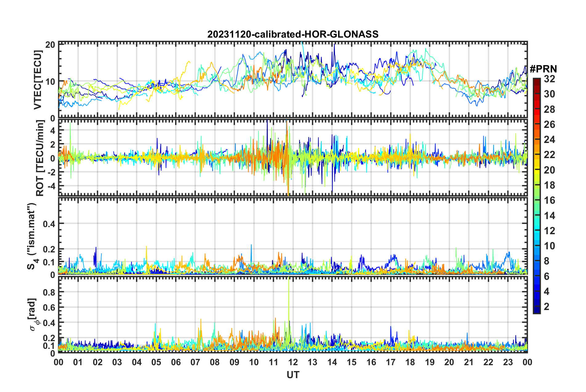Click colorbar tick label 26
The image size is (586, 392).
[x=549, y=125]
